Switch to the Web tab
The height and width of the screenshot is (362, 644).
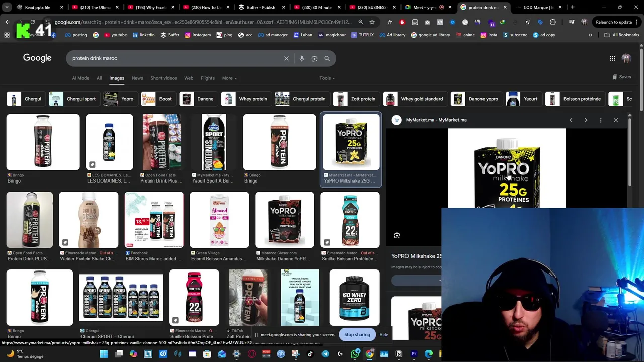[189, 78]
